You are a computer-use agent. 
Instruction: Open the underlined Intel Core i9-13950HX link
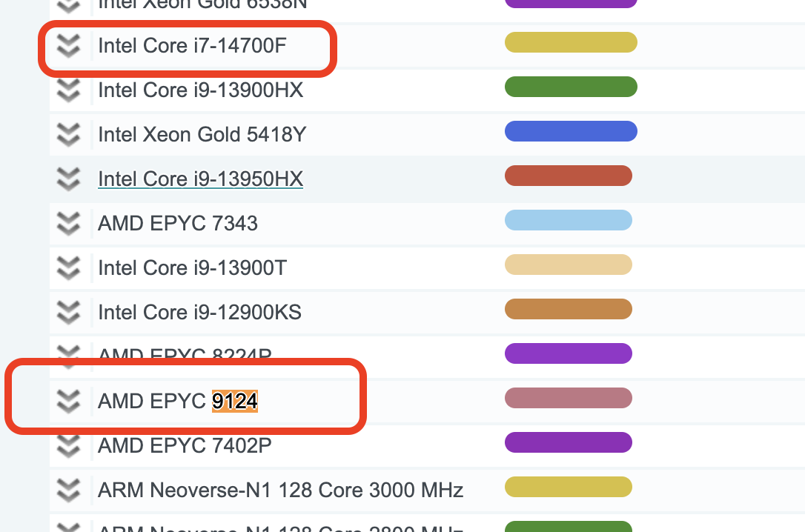coord(200,179)
